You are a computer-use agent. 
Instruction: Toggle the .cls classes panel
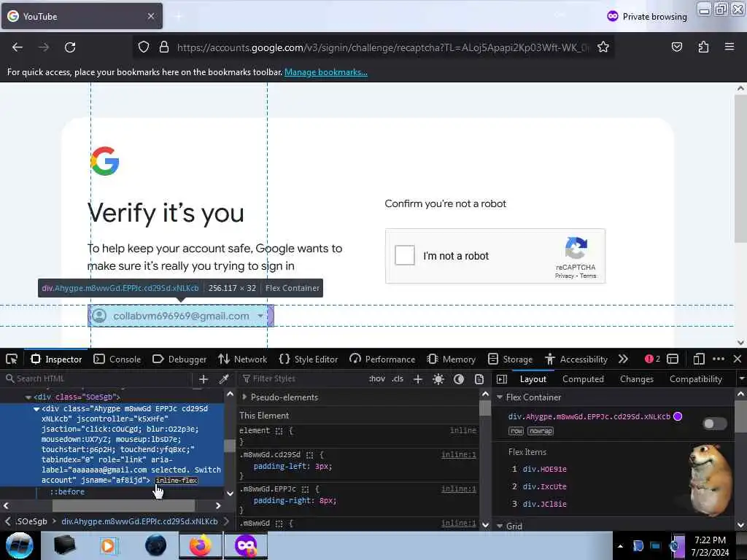point(398,379)
